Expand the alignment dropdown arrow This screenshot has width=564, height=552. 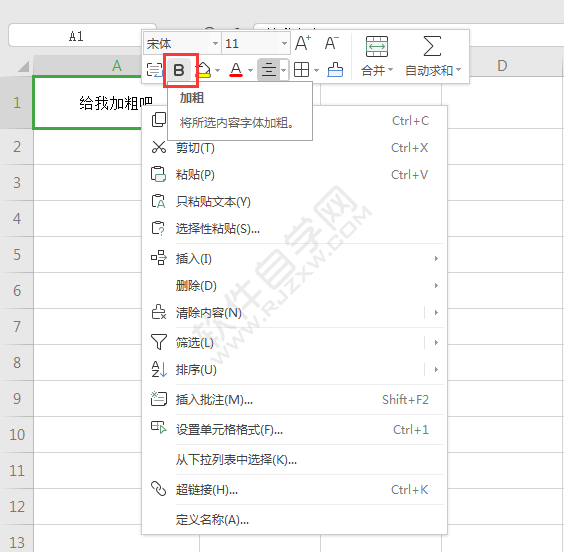pyautogui.click(x=284, y=70)
